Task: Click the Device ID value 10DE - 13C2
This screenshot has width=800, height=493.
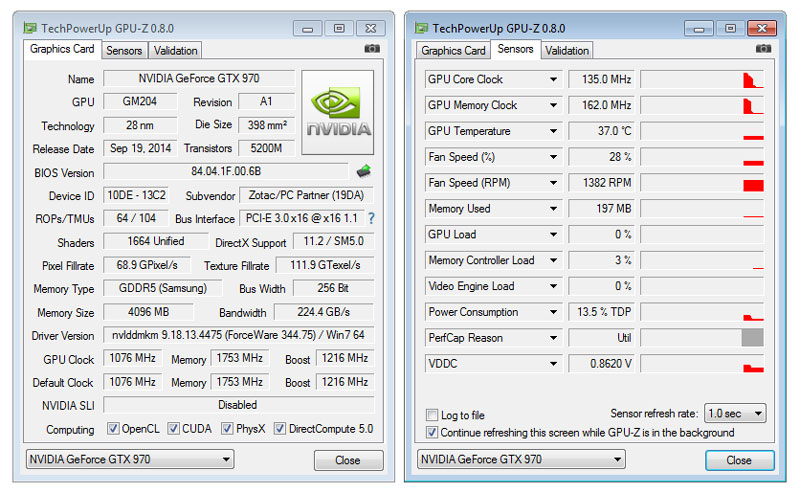Action: coord(136,195)
